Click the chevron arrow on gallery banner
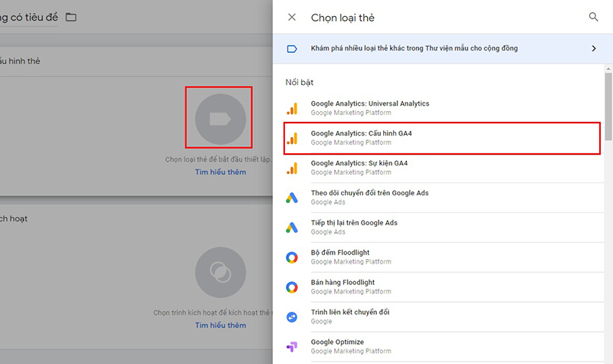The height and width of the screenshot is (364, 613). pyautogui.click(x=594, y=48)
